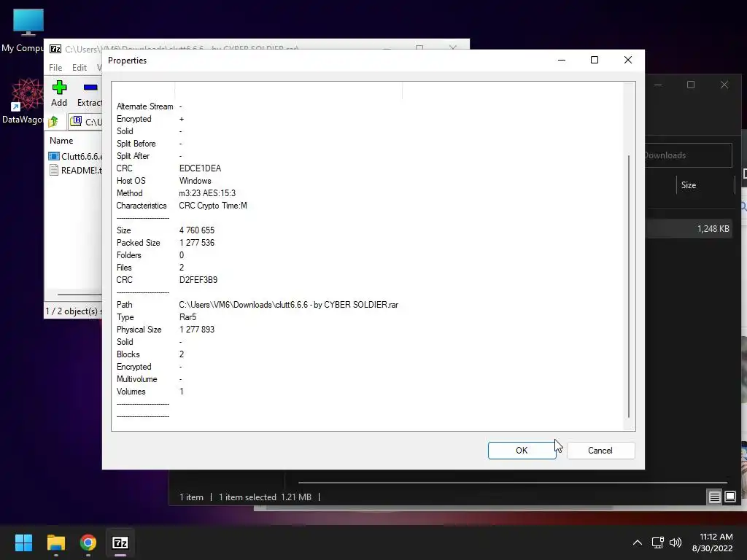Open clock showing 11:12 AM

[712, 542]
